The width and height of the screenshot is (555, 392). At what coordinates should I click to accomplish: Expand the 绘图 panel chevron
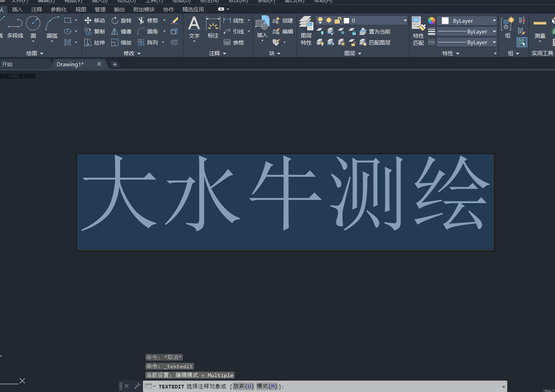pos(41,53)
